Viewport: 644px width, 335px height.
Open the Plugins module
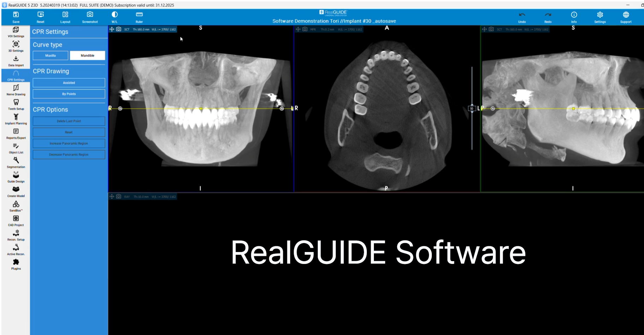click(x=16, y=264)
